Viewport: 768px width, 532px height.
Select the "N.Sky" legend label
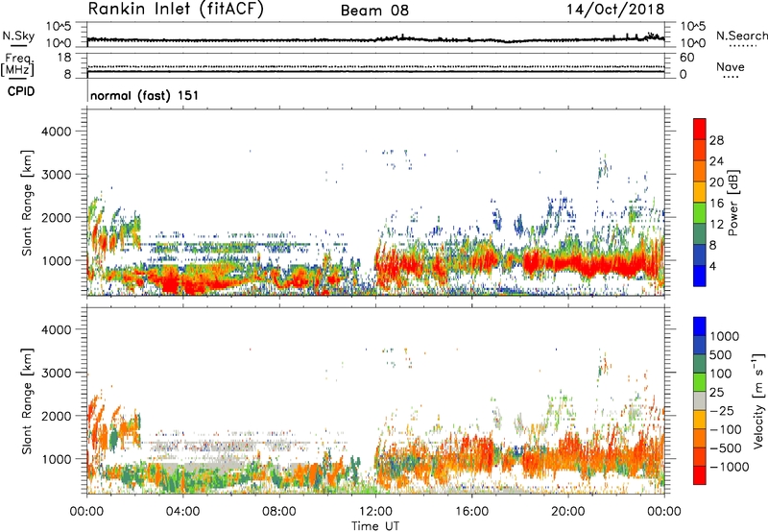[18, 36]
